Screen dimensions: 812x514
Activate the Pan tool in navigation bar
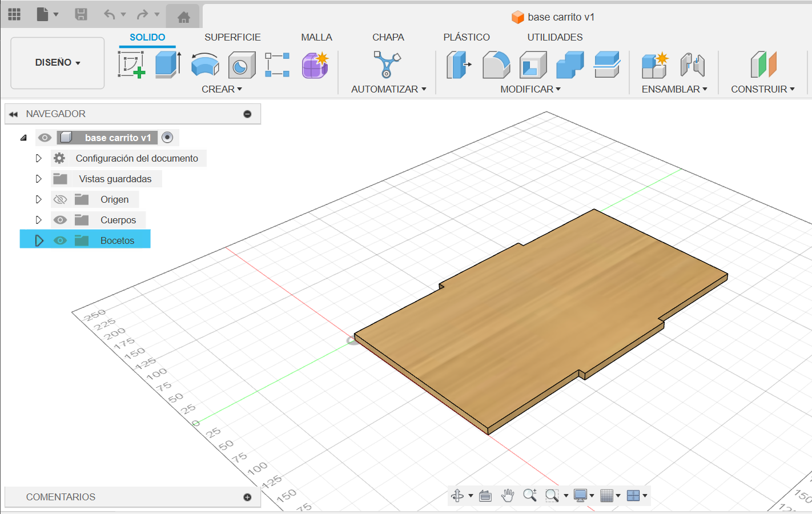pyautogui.click(x=508, y=495)
